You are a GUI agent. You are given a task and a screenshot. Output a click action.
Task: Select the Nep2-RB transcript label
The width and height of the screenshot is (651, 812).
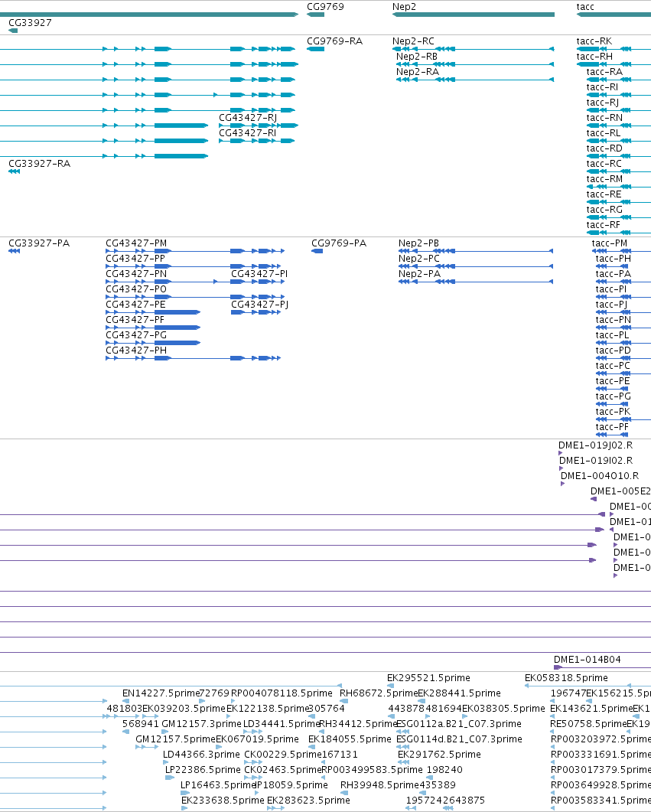(x=417, y=57)
